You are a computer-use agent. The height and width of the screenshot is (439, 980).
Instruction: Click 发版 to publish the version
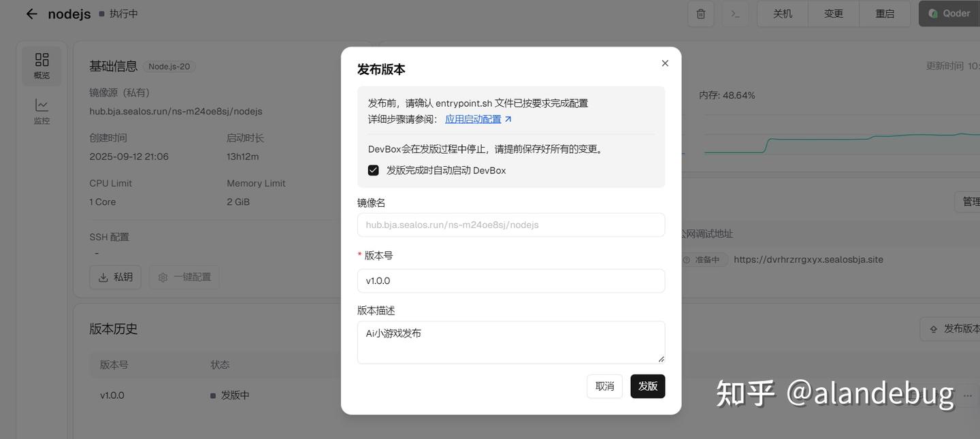click(x=647, y=386)
